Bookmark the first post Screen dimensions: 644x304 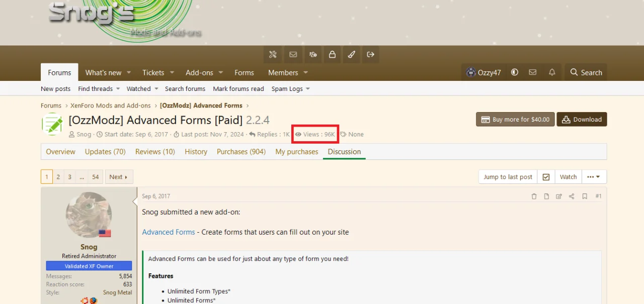(x=585, y=196)
